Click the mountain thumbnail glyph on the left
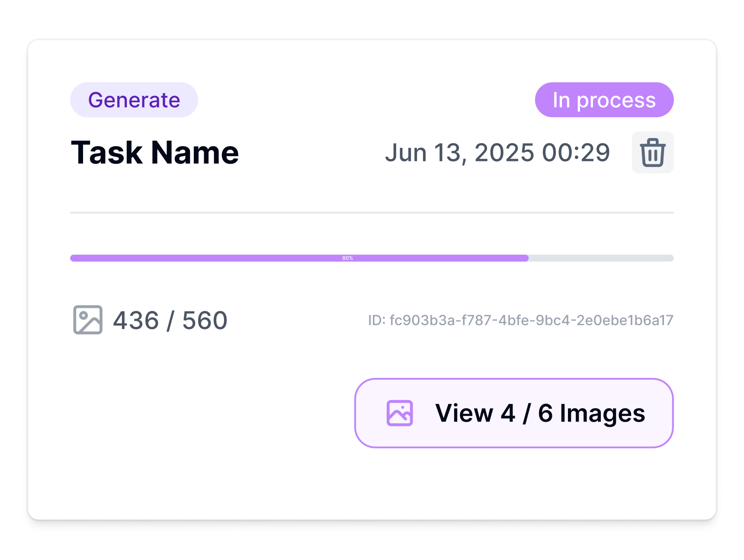The width and height of the screenshot is (744, 560). point(88,320)
